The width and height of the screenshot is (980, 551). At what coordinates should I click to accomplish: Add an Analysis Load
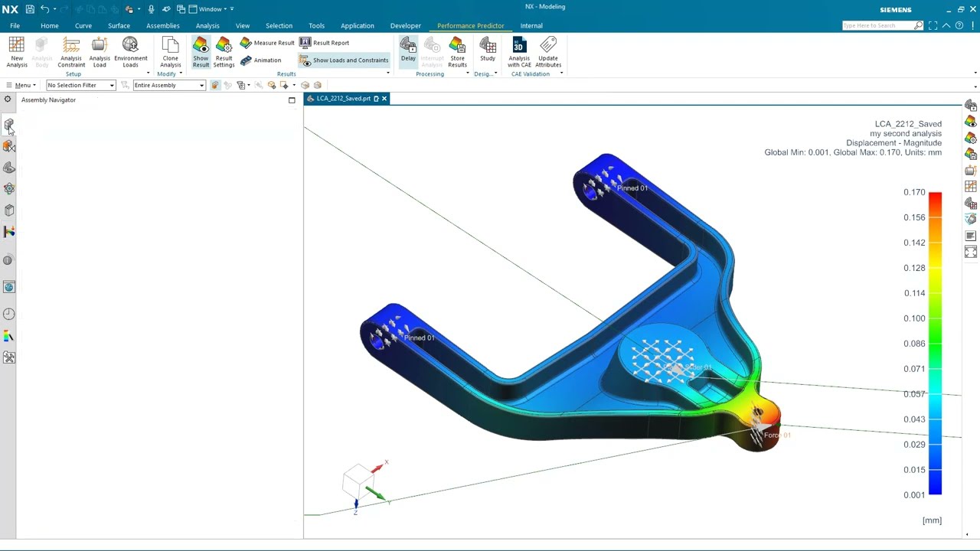(100, 52)
